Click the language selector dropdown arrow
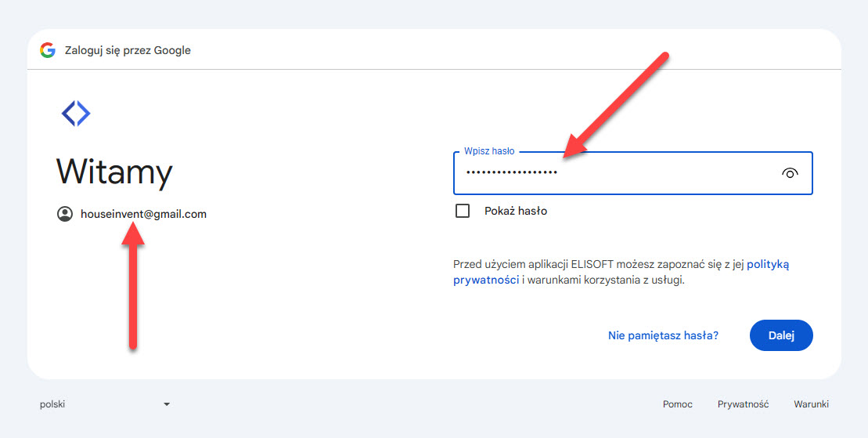 pyautogui.click(x=167, y=404)
